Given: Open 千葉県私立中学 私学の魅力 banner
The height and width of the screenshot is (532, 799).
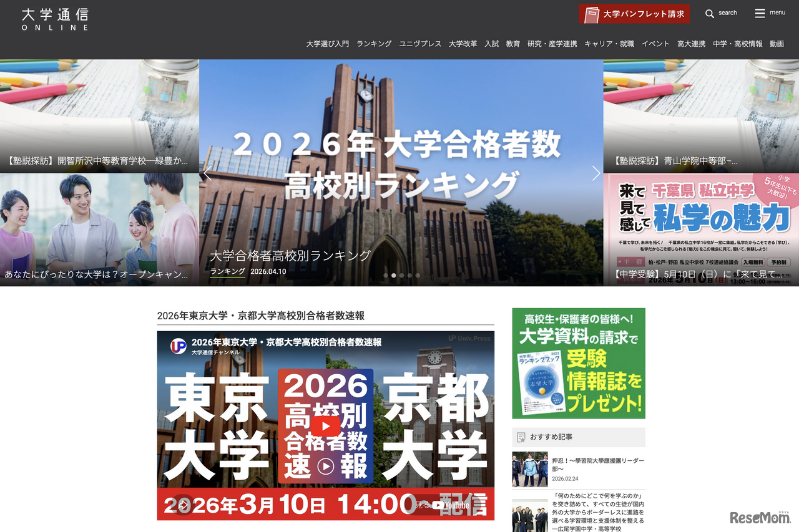Looking at the screenshot, I should tap(701, 230).
